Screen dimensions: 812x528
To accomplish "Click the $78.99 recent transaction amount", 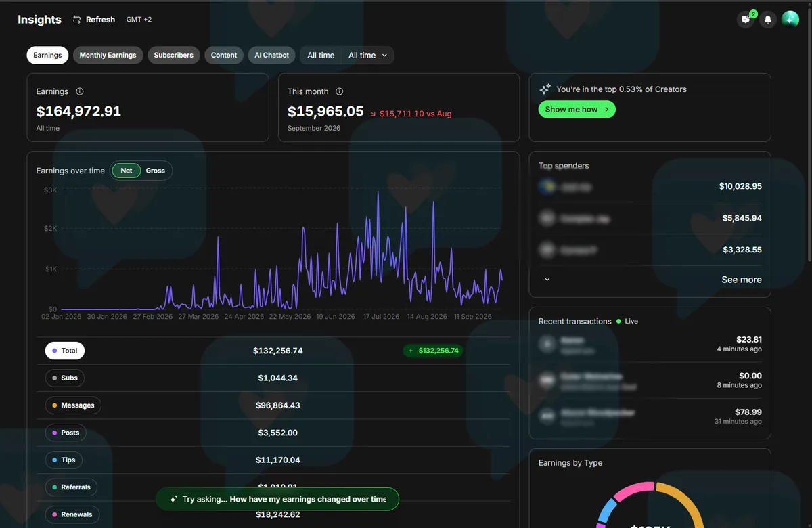I will point(748,412).
